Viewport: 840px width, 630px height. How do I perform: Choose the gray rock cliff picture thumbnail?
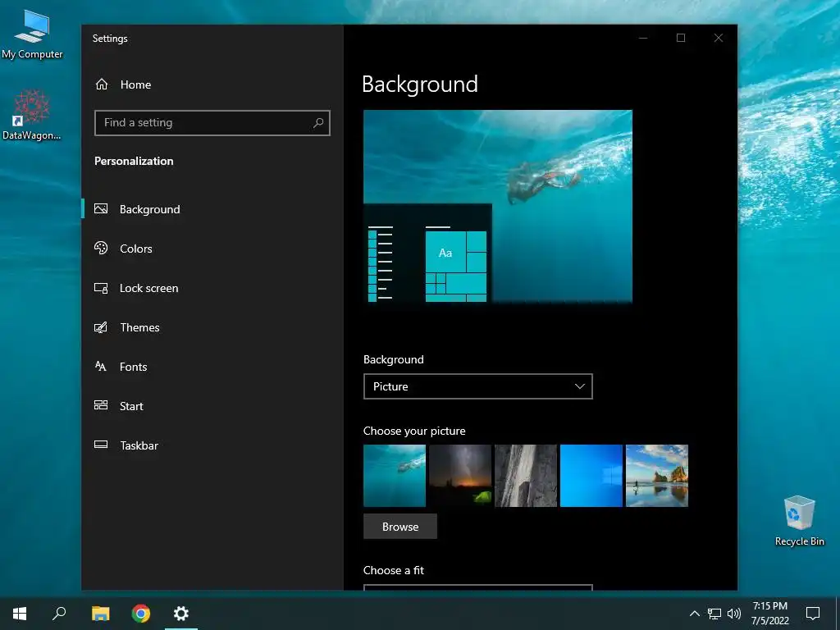click(526, 476)
